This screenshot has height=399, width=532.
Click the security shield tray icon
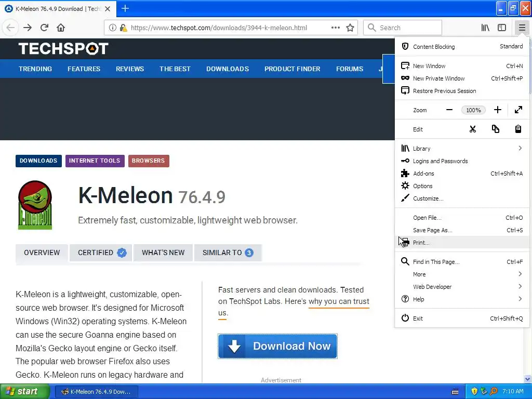click(x=474, y=392)
